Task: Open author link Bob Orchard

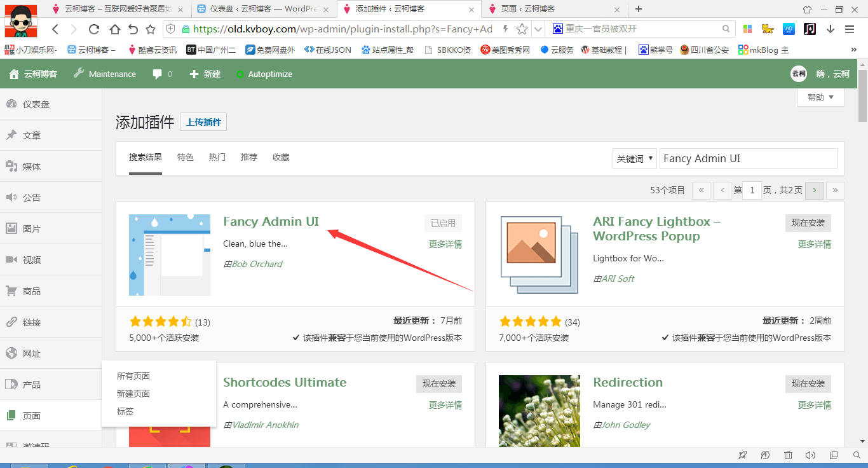Action: [x=257, y=264]
